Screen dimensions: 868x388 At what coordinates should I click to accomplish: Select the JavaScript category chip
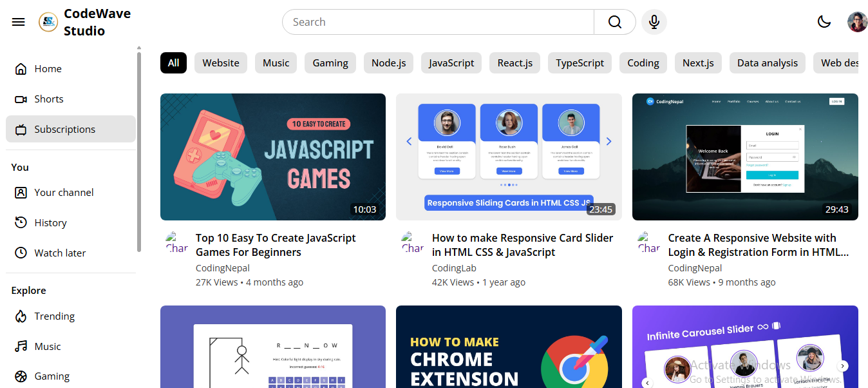tap(451, 63)
